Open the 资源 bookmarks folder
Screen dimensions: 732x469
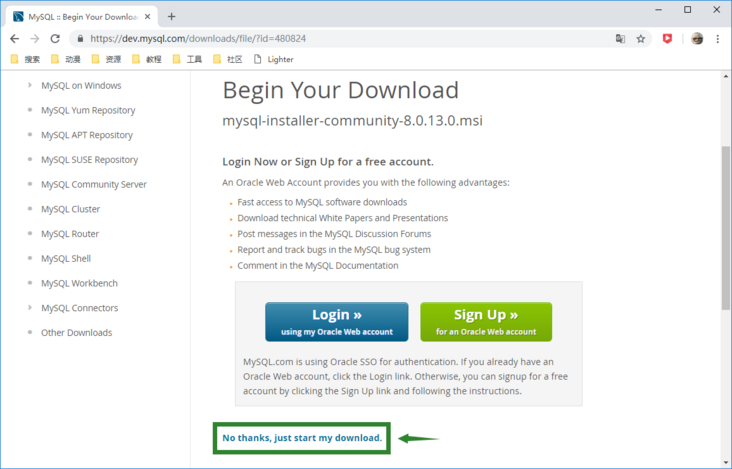pos(106,59)
